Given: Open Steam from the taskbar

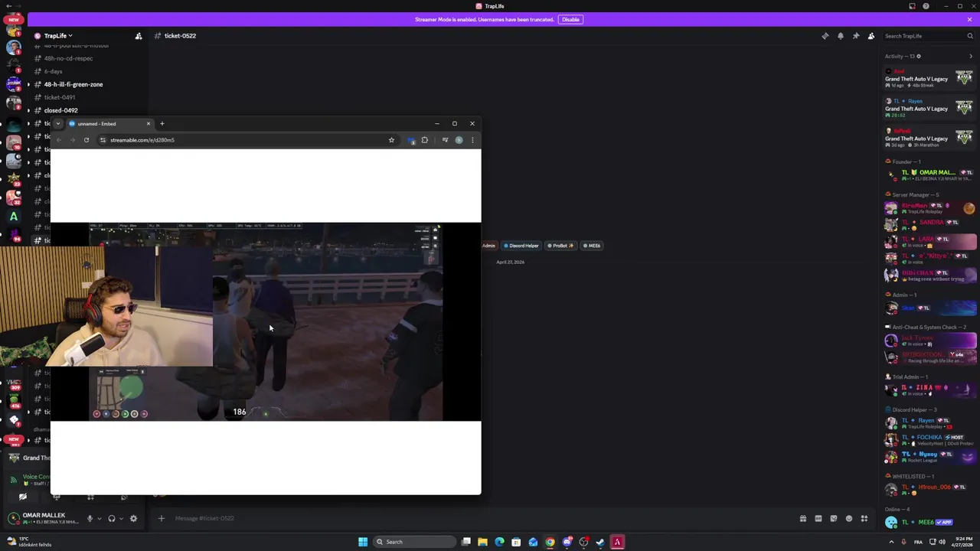Looking at the screenshot, I should (x=600, y=542).
